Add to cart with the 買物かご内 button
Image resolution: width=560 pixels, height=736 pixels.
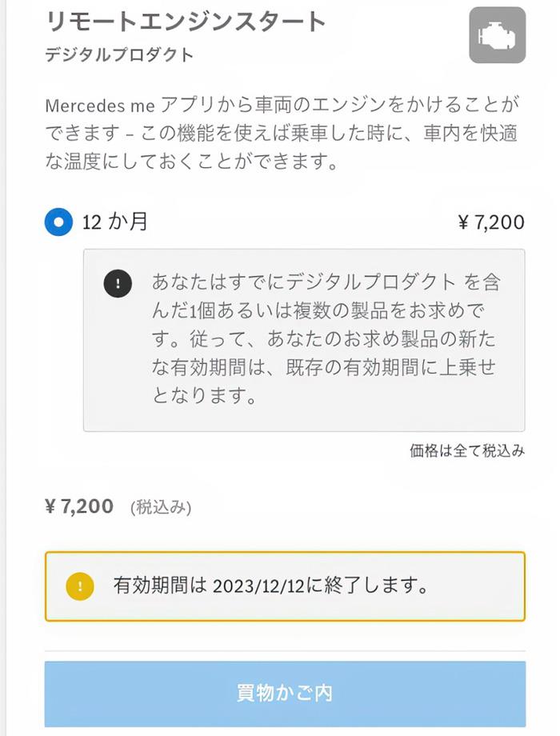tap(285, 694)
